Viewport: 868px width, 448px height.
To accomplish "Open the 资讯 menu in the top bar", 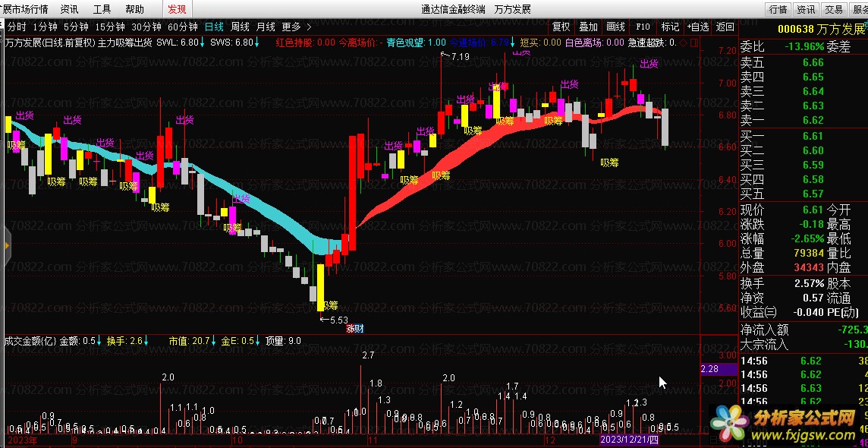I will 69,9.
